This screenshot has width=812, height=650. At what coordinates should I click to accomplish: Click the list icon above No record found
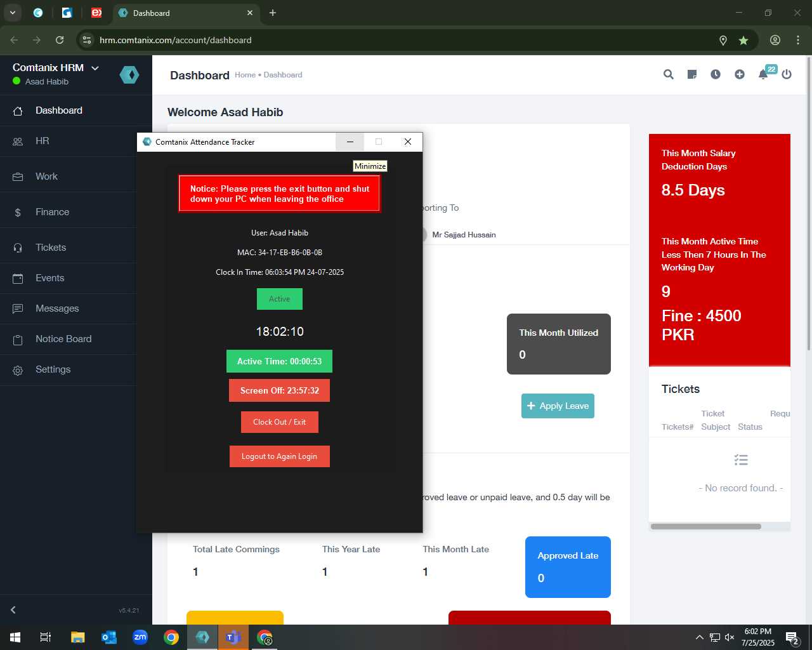click(741, 460)
